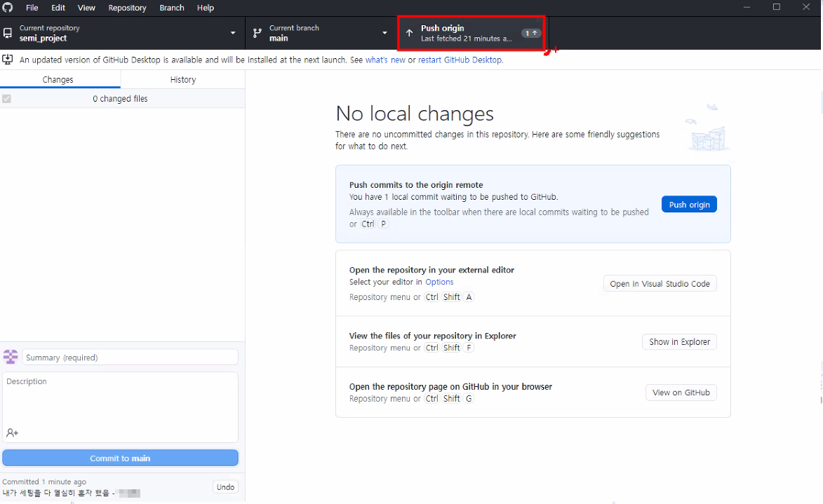823x504 pixels.
Task: Open the Repository menu
Action: pos(127,8)
